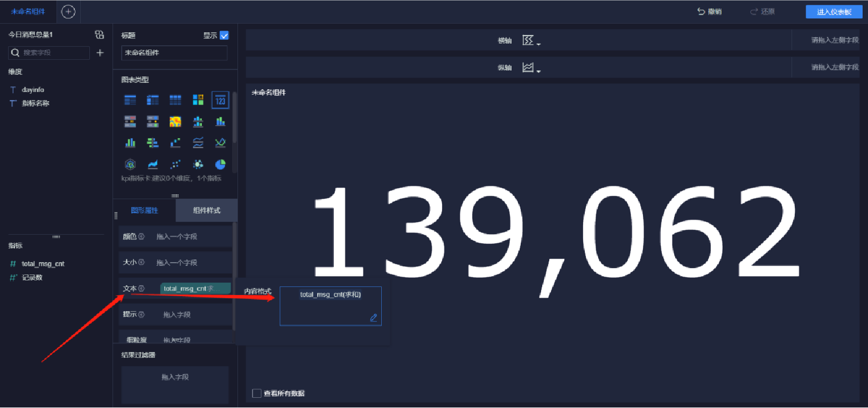Viewport: 868px width, 408px height.
Task: Select the heat map chart type
Action: [176, 122]
